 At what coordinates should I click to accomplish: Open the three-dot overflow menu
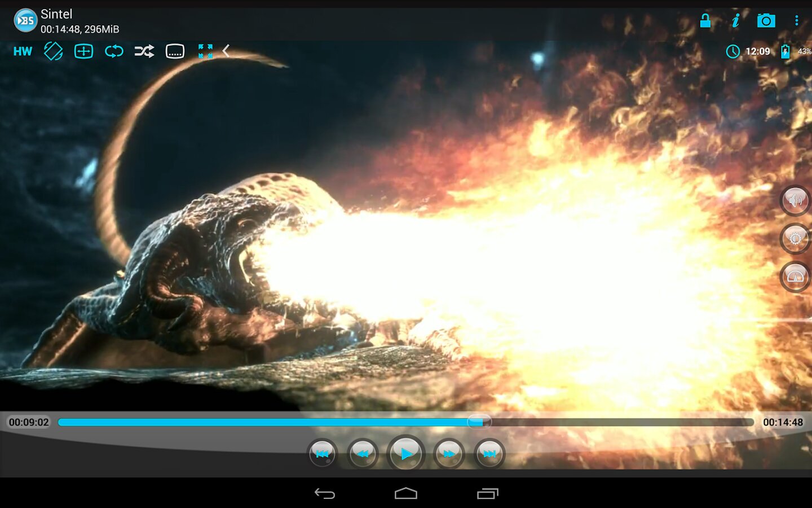(x=796, y=21)
